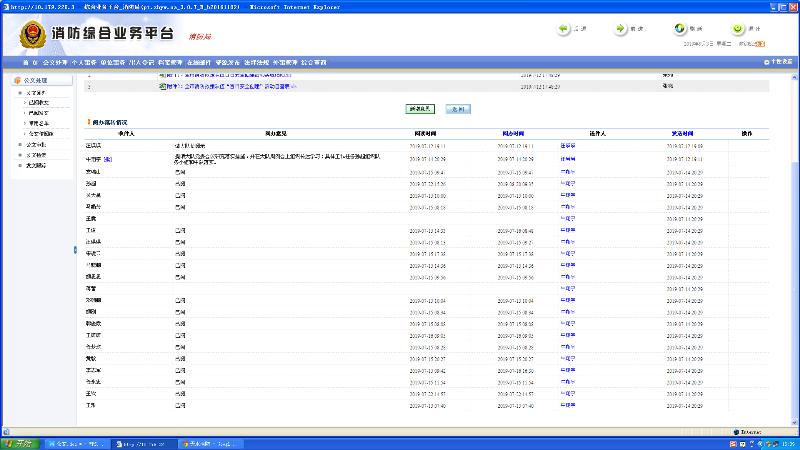This screenshot has width=800, height=450.
Task: Click the green right-arrow Forward icon
Action: click(x=622, y=29)
